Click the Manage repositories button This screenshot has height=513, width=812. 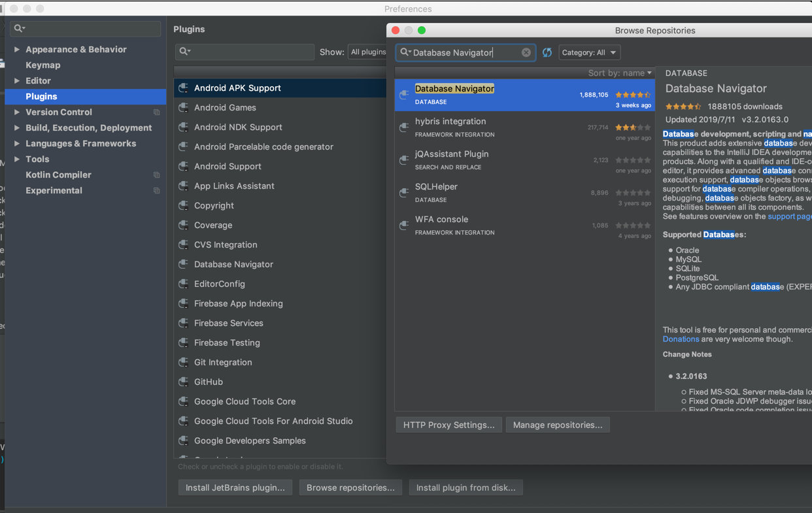pos(558,425)
